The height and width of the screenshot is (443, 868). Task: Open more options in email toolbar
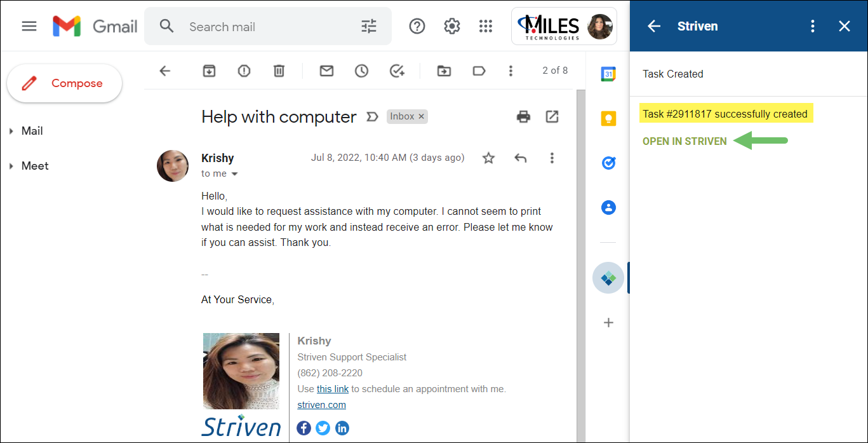coord(511,71)
